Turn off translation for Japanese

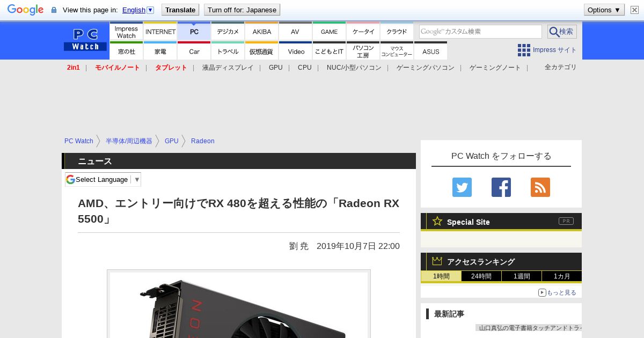(x=242, y=10)
